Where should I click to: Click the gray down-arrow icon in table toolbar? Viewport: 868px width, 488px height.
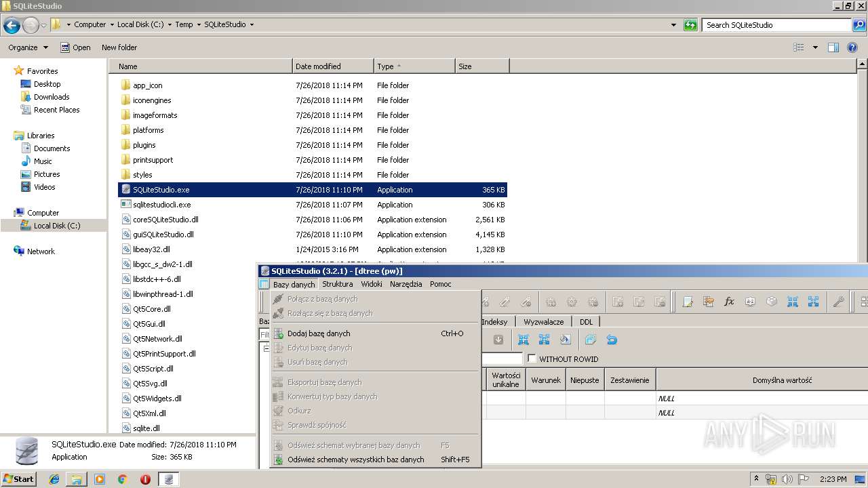click(498, 340)
